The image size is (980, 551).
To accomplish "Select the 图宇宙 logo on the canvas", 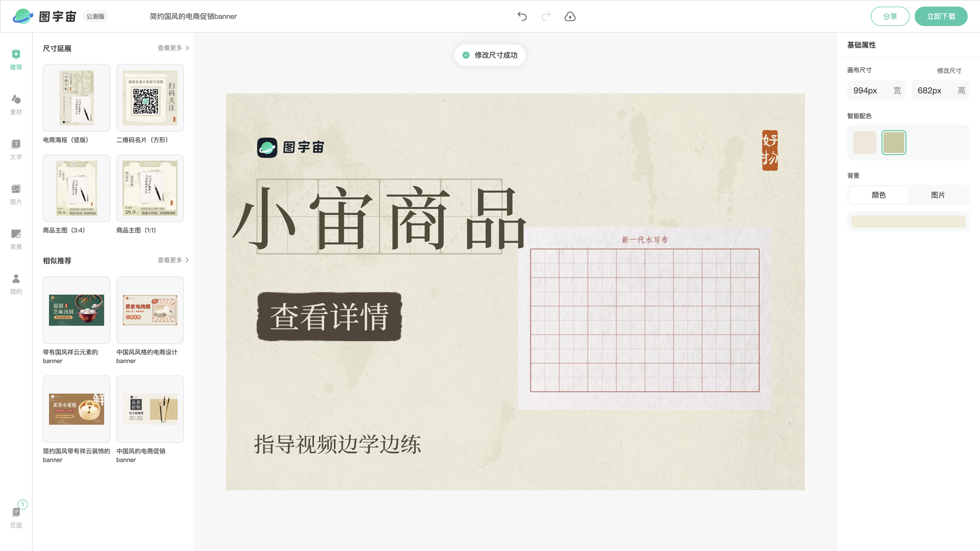I will [x=291, y=148].
